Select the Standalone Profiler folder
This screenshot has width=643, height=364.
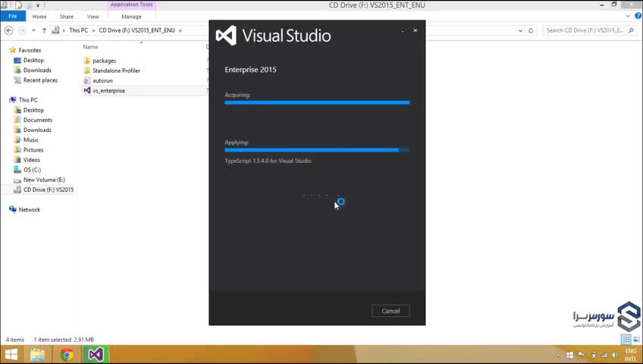116,71
